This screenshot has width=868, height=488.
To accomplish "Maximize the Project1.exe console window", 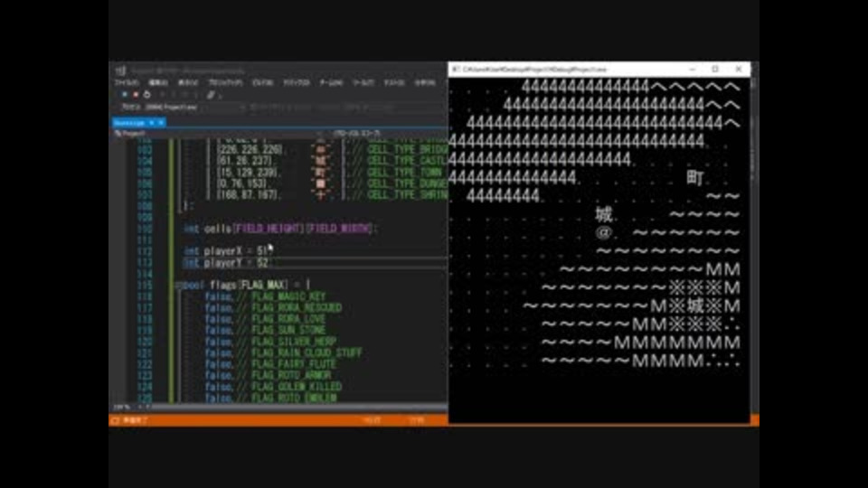I will pos(715,70).
